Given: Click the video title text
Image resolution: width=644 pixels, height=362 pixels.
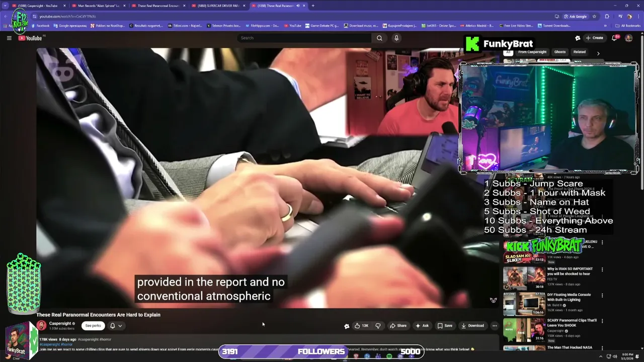Looking at the screenshot, I should pyautogui.click(x=98, y=315).
